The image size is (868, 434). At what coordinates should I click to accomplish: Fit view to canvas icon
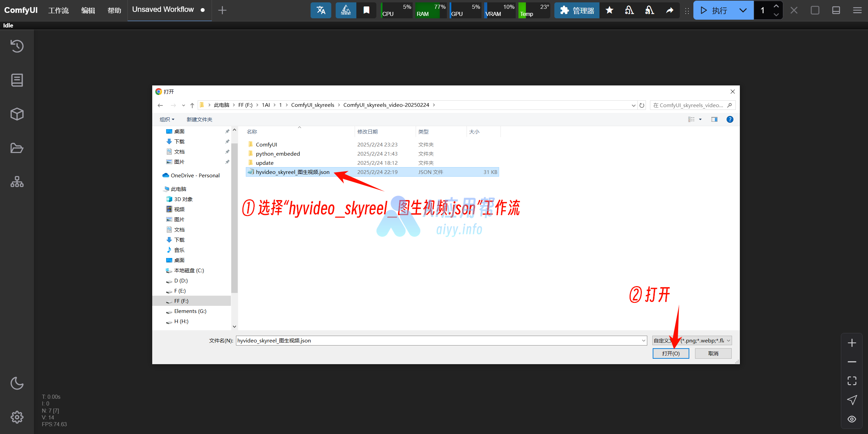pos(852,381)
